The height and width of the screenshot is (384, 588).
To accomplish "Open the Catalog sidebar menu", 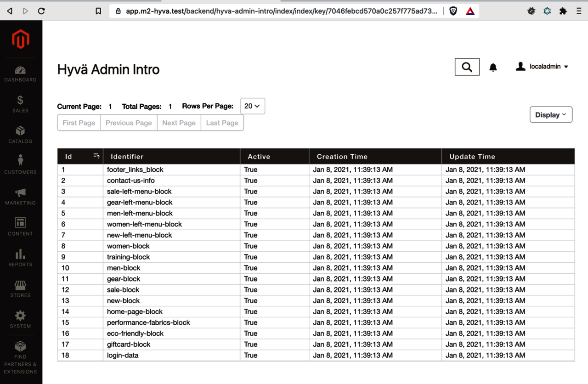I will (20, 135).
